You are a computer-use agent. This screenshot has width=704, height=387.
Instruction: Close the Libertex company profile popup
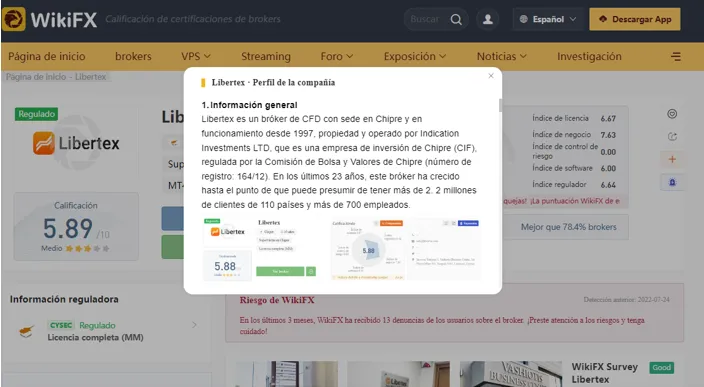click(x=491, y=76)
